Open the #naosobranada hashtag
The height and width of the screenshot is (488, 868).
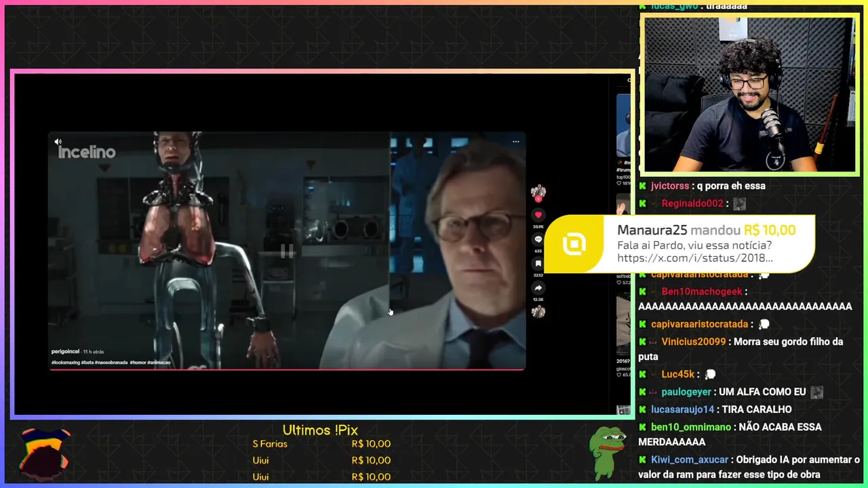click(111, 363)
